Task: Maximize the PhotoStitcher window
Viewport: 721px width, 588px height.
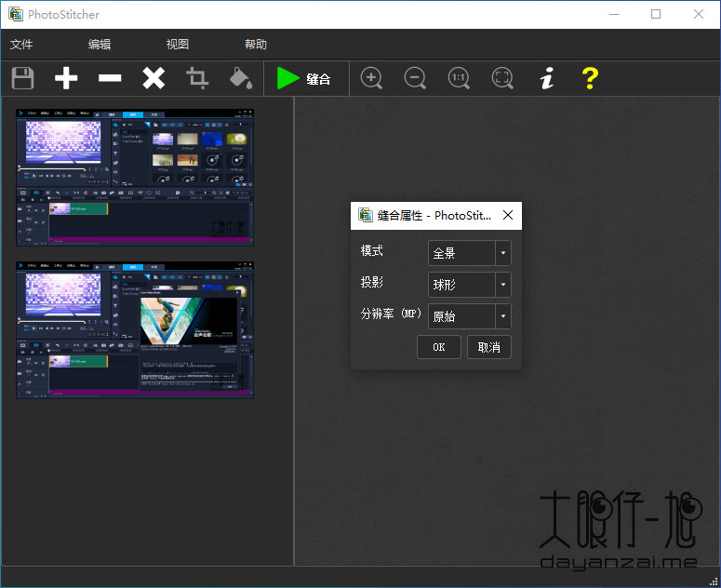Action: (656, 14)
